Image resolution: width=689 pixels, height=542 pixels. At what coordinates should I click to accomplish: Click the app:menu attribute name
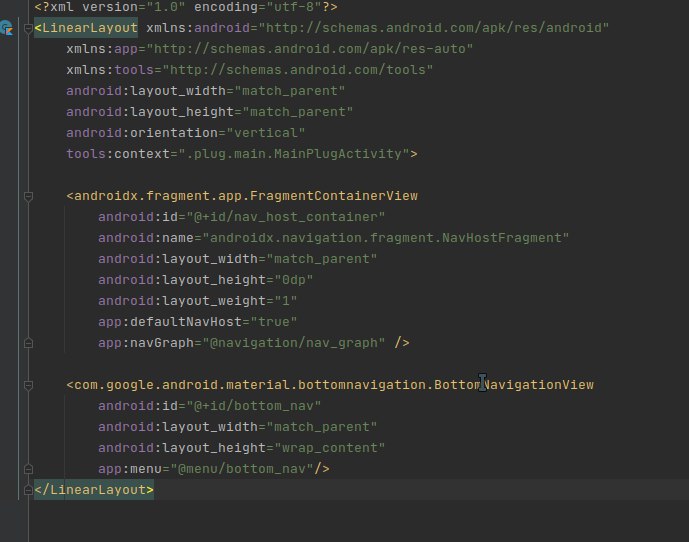tap(130, 469)
